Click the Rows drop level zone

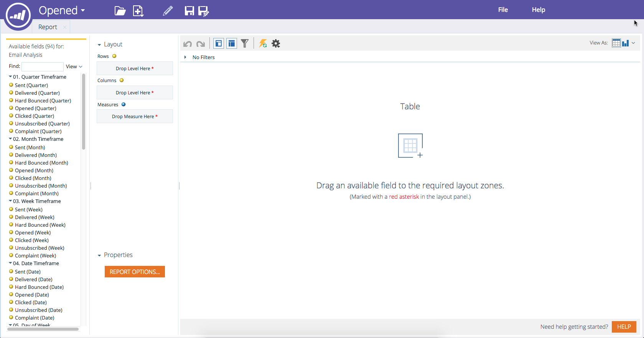[135, 68]
